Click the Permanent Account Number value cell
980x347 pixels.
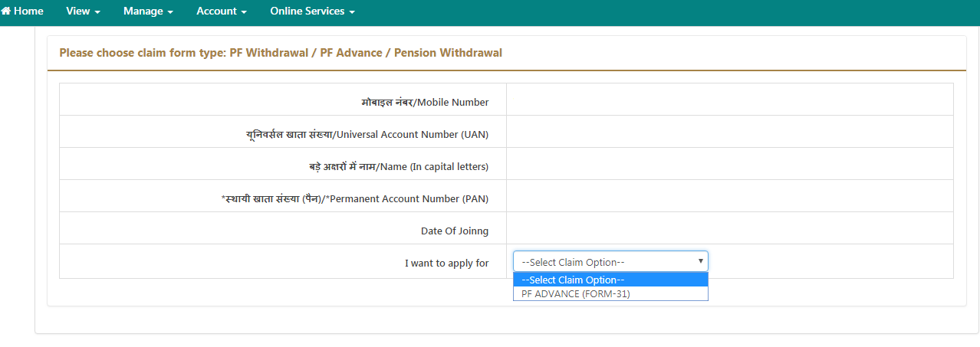[x=729, y=196]
